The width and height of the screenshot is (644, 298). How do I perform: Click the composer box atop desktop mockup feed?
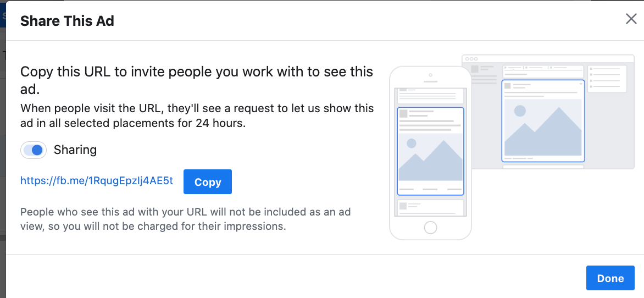pyautogui.click(x=543, y=71)
